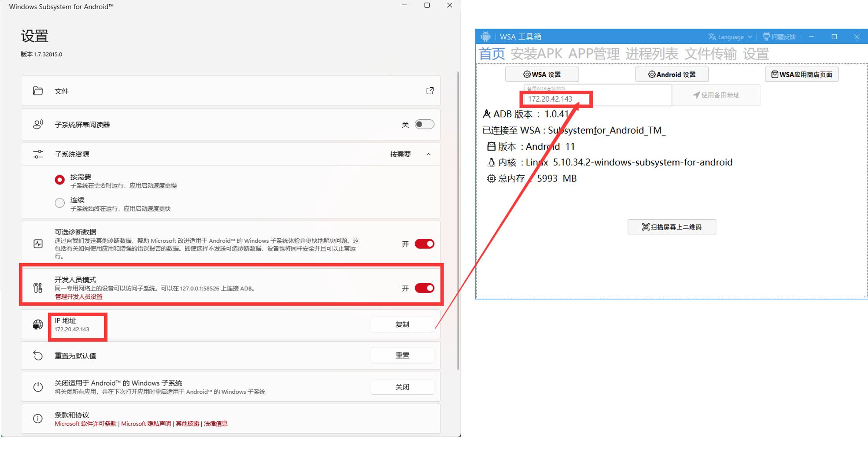Screen dimensions: 868x465
Task: Click the IP 地址 globe icon
Action: coord(38,324)
